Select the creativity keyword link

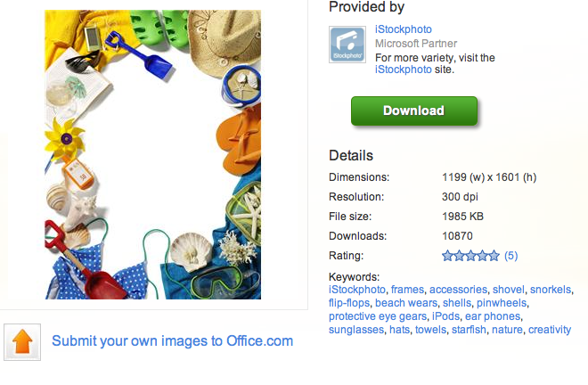pyautogui.click(x=550, y=330)
